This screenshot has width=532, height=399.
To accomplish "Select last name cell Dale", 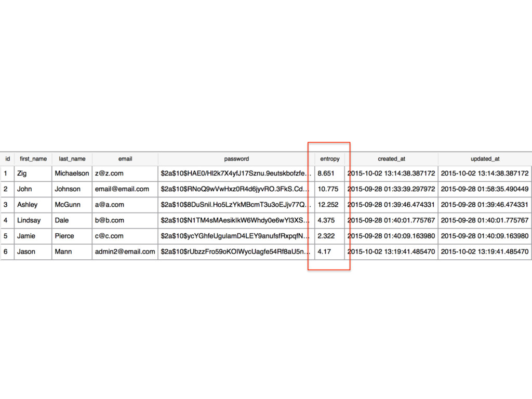I will click(72, 220).
